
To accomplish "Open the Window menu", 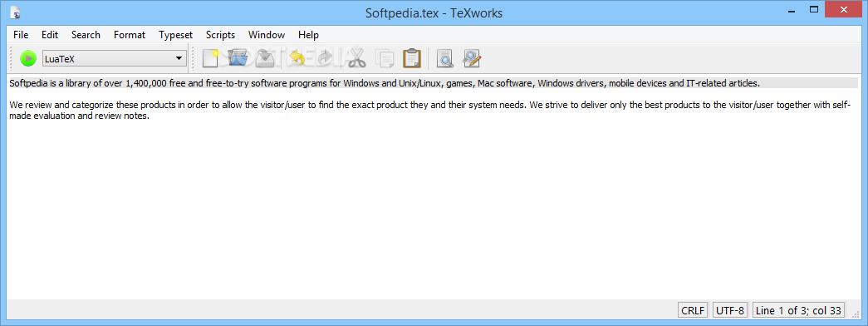I will [x=267, y=35].
